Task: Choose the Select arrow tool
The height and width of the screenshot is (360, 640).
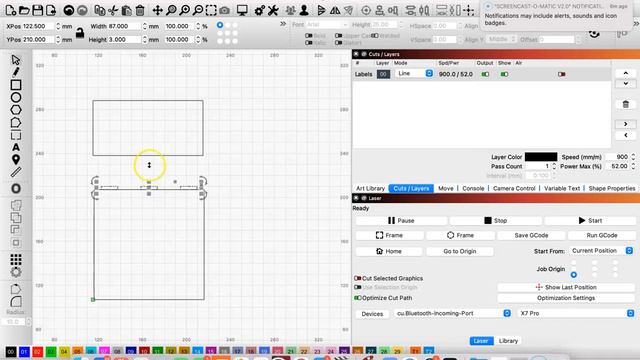Action: coord(16,60)
